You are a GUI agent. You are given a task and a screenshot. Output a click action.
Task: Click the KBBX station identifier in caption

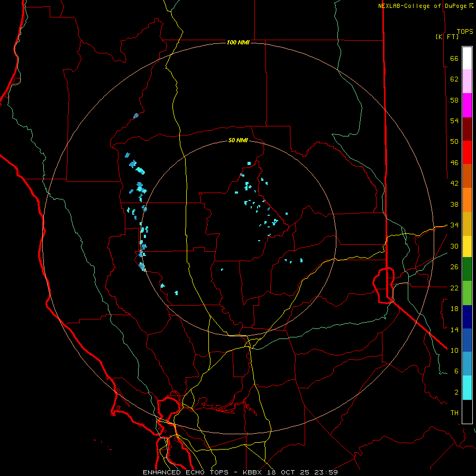(253, 472)
